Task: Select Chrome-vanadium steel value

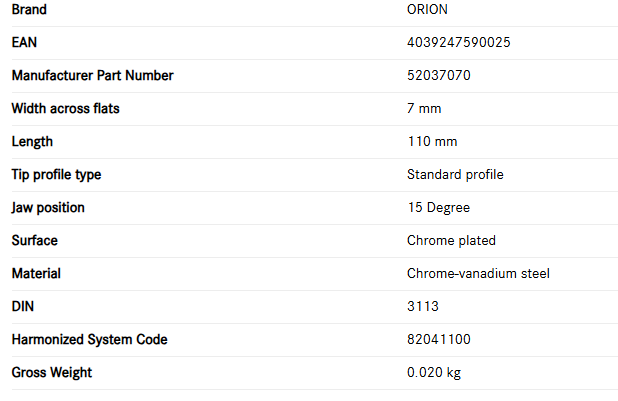Action: point(478,274)
